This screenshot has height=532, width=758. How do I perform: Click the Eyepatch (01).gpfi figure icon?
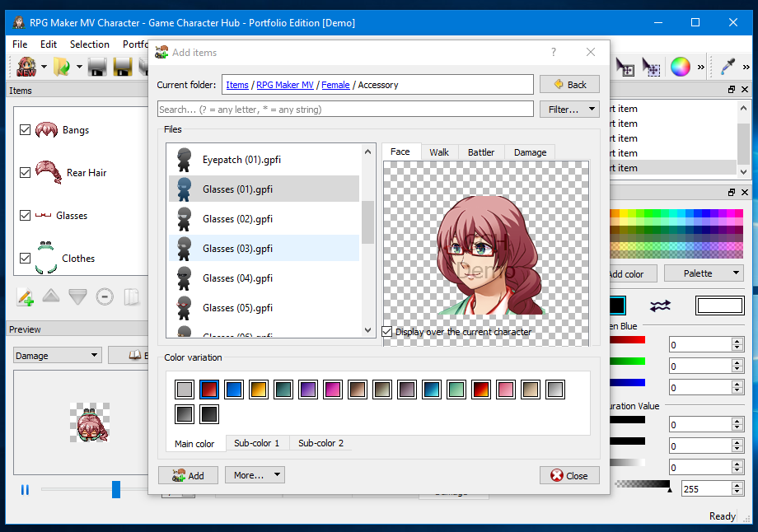[184, 160]
